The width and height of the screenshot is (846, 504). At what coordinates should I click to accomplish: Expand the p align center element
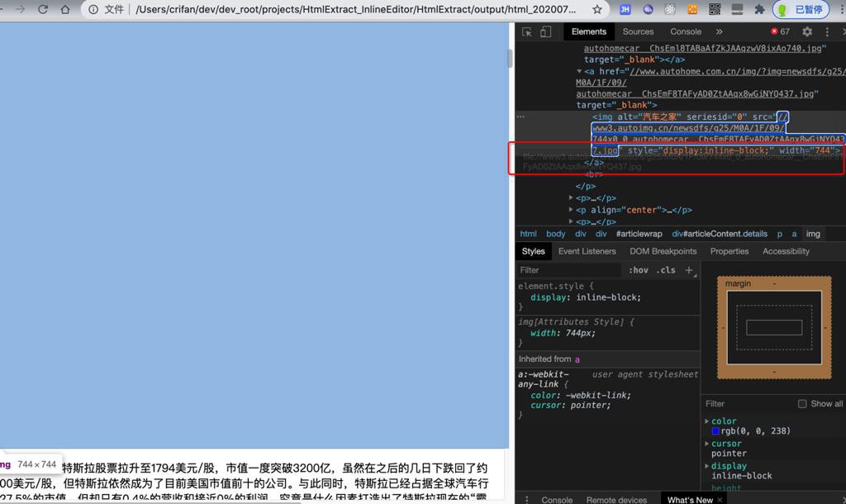[x=571, y=210]
